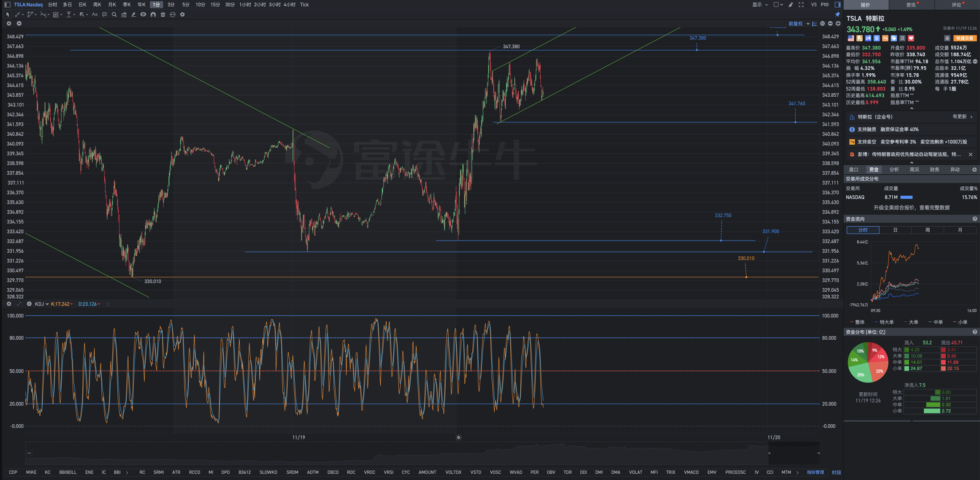Select the 分时 intraday tab
The height and width of the screenshot is (480, 980).
pyautogui.click(x=53, y=5)
